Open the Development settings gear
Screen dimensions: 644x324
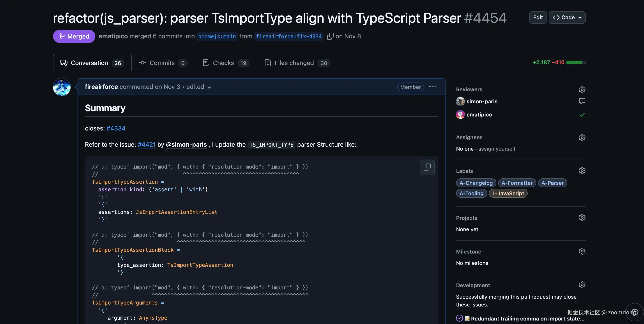point(582,285)
